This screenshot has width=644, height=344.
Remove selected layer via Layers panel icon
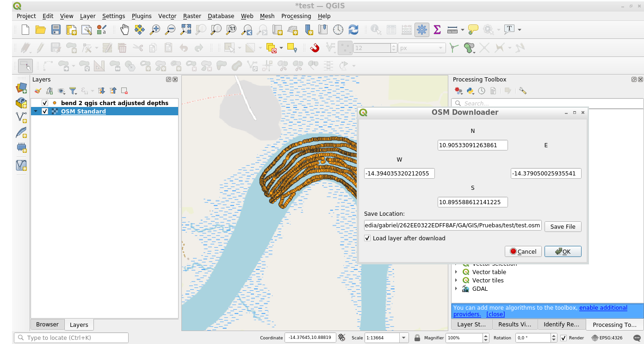(124, 91)
